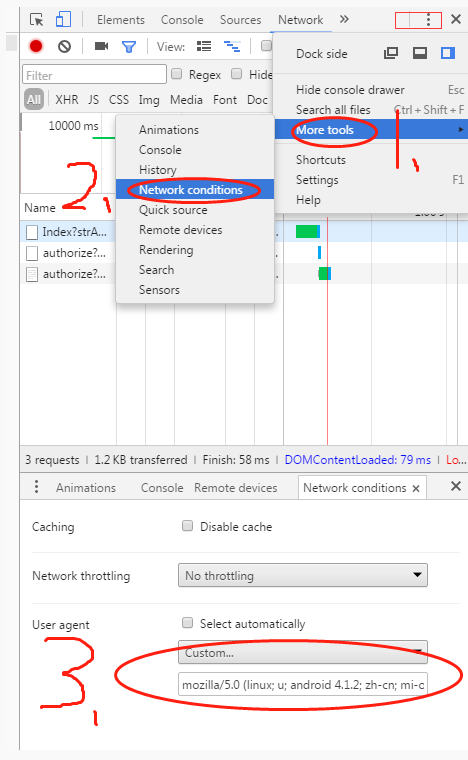Viewport: 468px width, 760px height.
Task: Expand More tools submenu arrow
Action: click(461, 130)
